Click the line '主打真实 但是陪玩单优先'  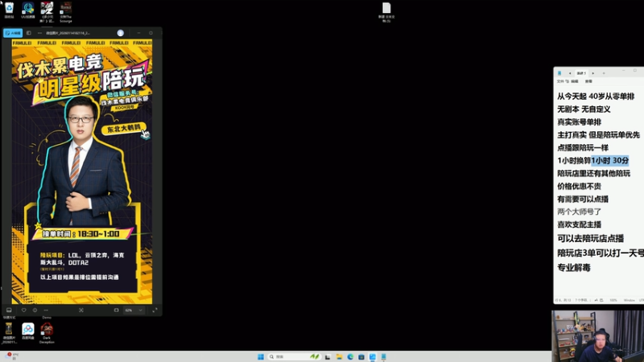(598, 134)
